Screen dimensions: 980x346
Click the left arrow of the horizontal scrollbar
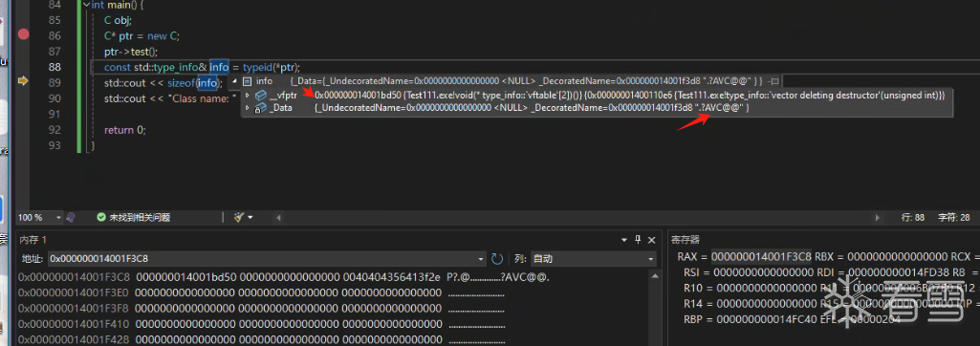pos(278,217)
